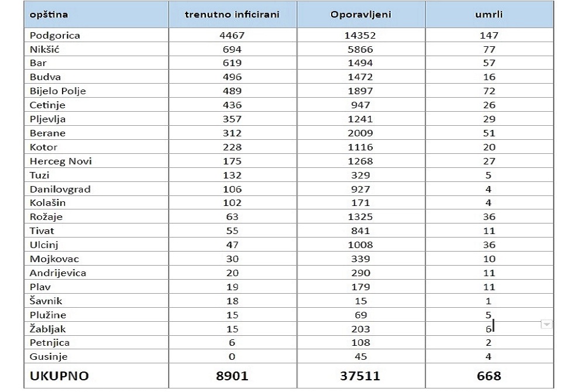Select Tuzi infected value 132
This screenshot has height=392, width=581.
(232, 176)
